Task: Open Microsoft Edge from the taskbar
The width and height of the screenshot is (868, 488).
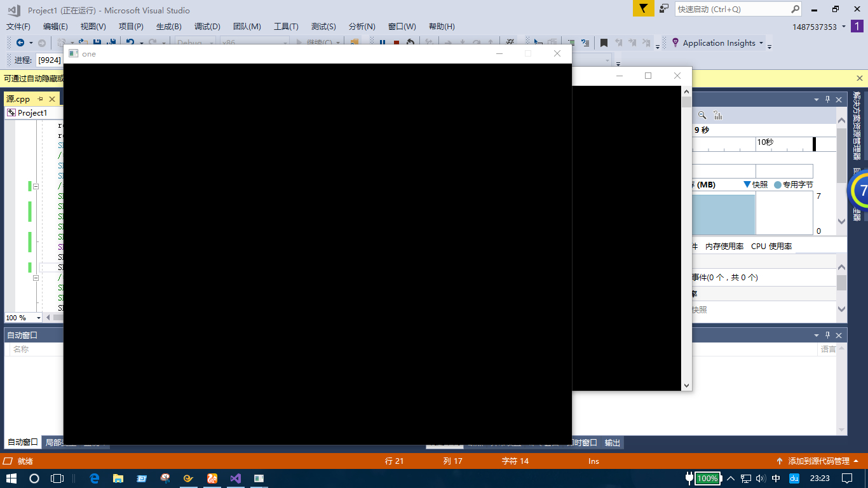Action: [95, 478]
